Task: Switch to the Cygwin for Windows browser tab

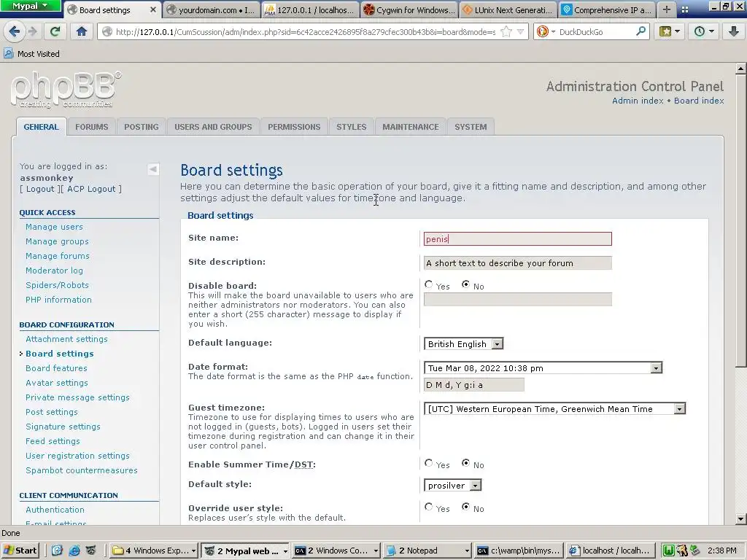Action: click(409, 9)
